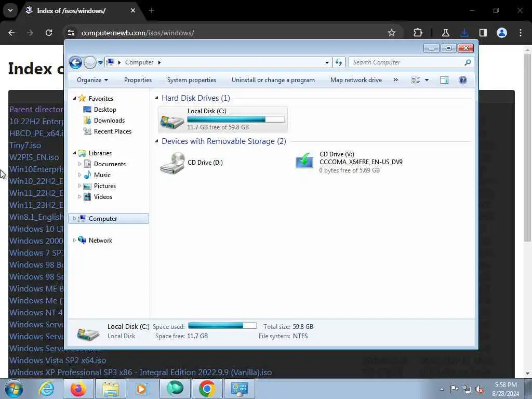This screenshot has width=532, height=399.
Task: Open a new Chrome tab
Action: [x=152, y=10]
